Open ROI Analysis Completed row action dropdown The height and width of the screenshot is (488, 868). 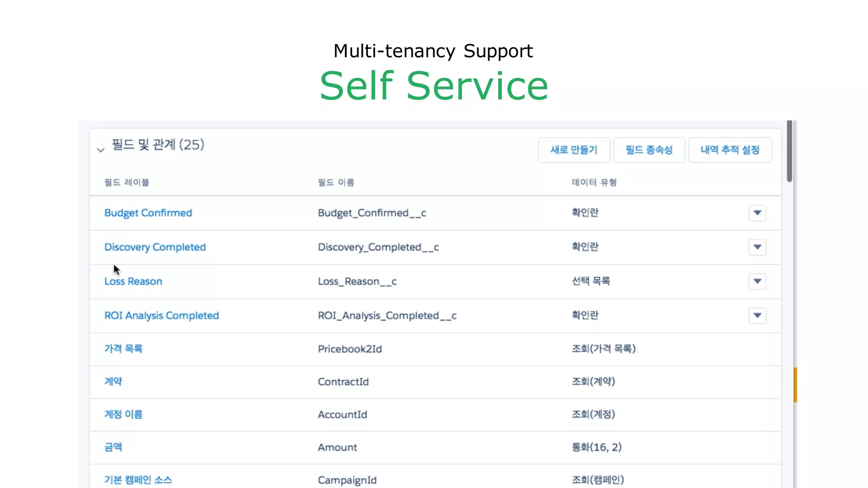point(757,316)
